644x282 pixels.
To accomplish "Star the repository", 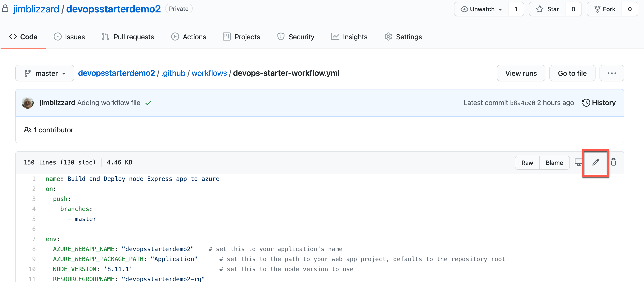I will click(x=547, y=9).
